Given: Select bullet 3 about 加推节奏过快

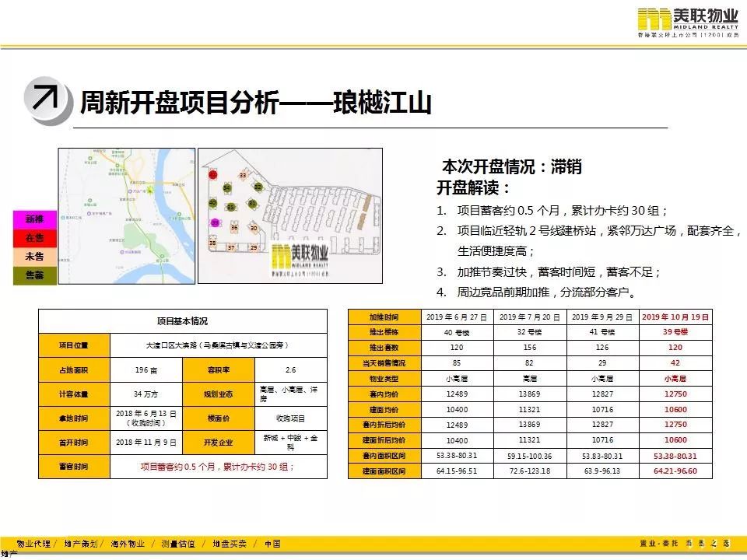Looking at the screenshot, I should (549, 272).
